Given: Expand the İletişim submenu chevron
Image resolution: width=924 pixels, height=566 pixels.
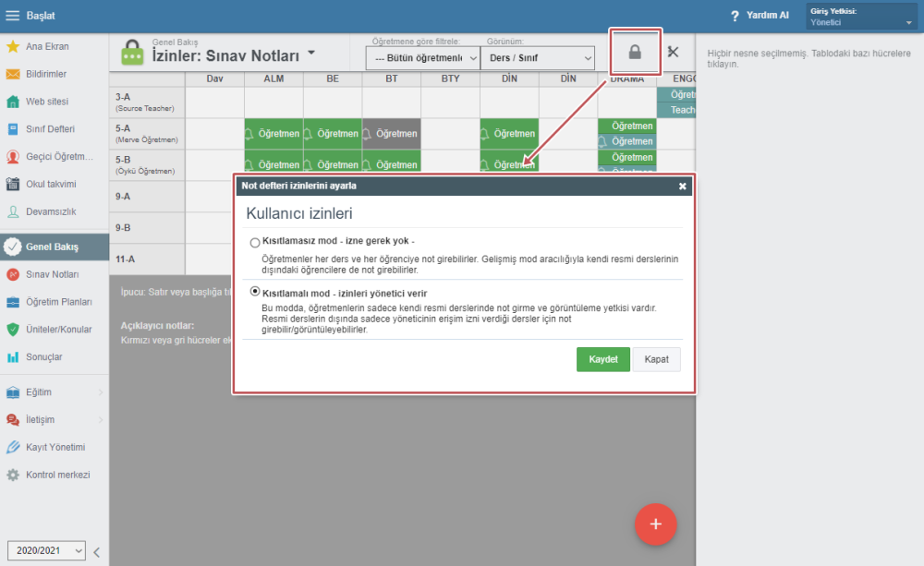Looking at the screenshot, I should point(101,420).
